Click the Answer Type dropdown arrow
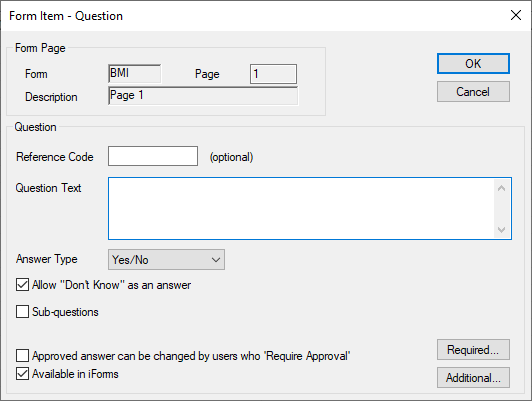Screen dimensions: 532x401 [x=216, y=260]
